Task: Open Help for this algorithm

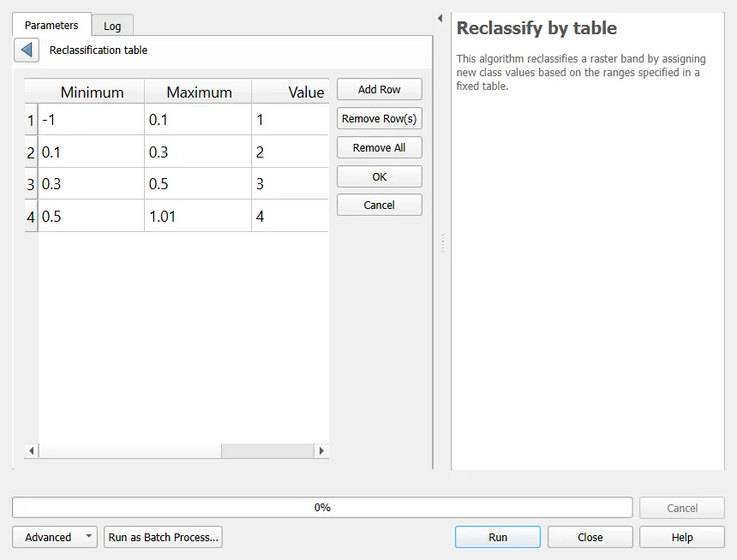Action: [682, 537]
